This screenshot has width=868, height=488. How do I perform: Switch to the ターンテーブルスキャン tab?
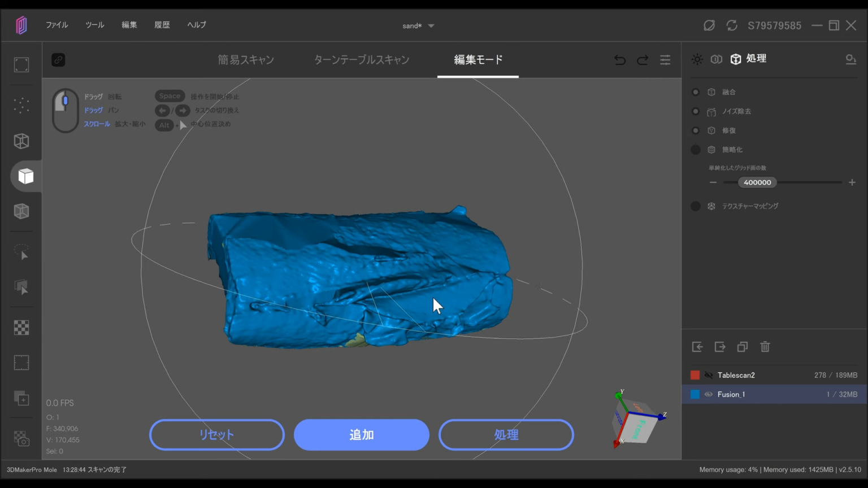point(362,59)
